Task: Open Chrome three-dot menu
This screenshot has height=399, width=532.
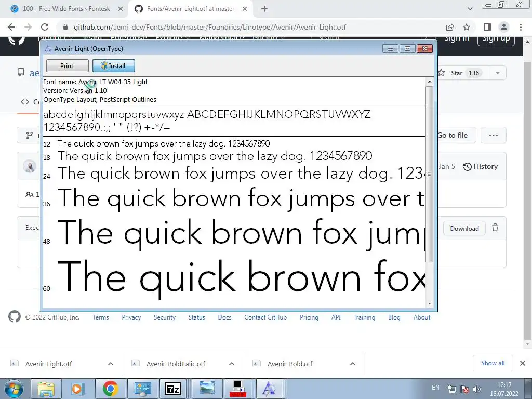Action: tap(521, 27)
